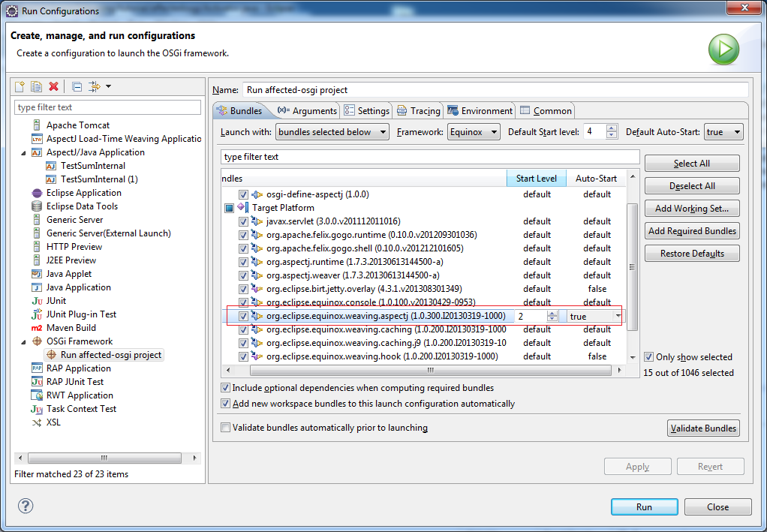Uncheck org.aspectj.runtime bundle checkbox

click(243, 262)
